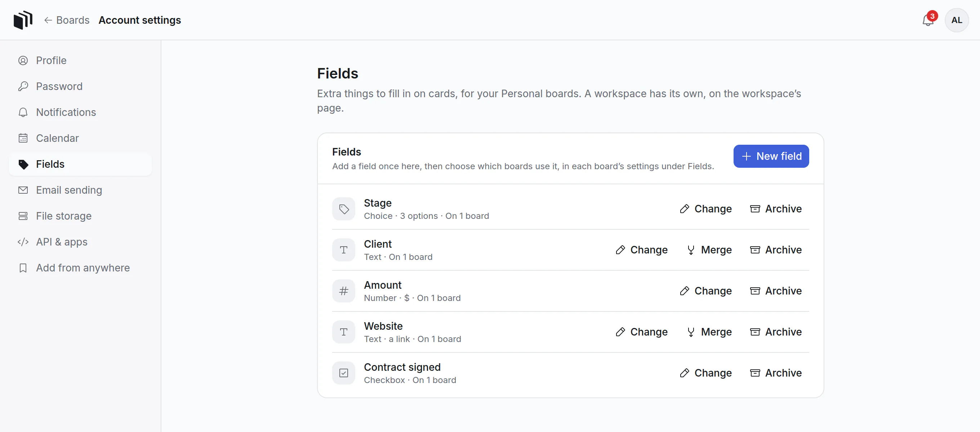Click the Contract signed checkbox type icon

(x=343, y=373)
